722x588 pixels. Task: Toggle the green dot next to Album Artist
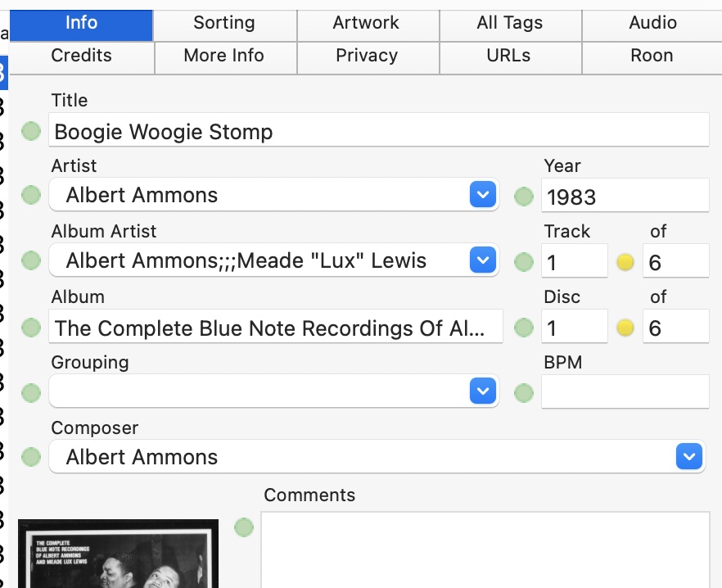click(31, 261)
